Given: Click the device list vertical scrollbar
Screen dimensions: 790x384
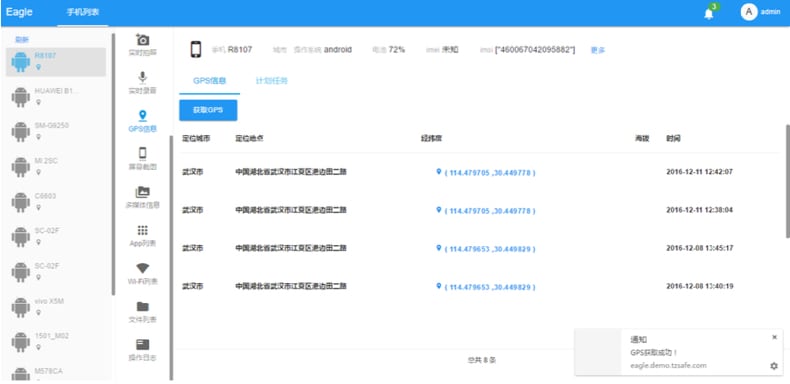Looking at the screenshot, I should [x=113, y=164].
